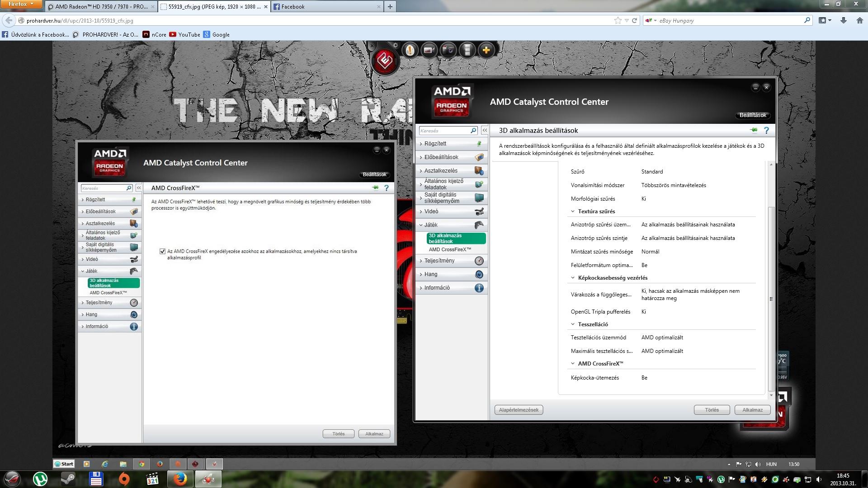Expand Asztalkezelés in right Catalyst sidebar
This screenshot has width=868, height=488.
452,171
